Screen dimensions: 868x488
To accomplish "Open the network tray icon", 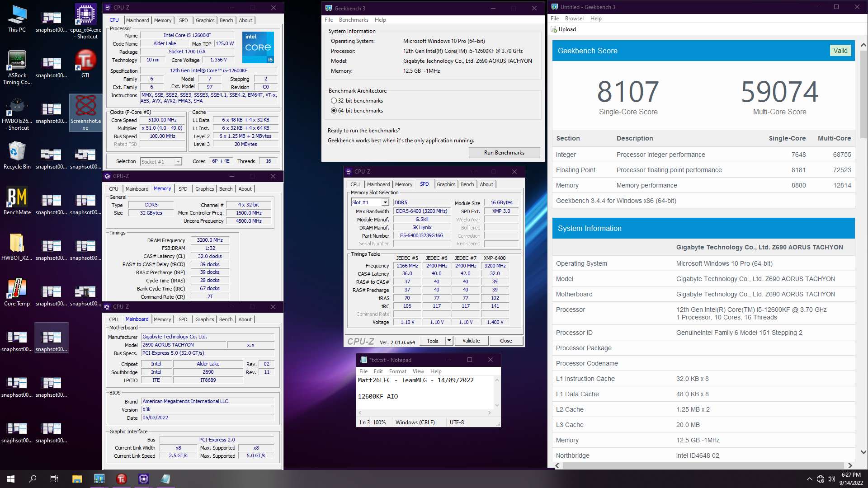I will 821,479.
